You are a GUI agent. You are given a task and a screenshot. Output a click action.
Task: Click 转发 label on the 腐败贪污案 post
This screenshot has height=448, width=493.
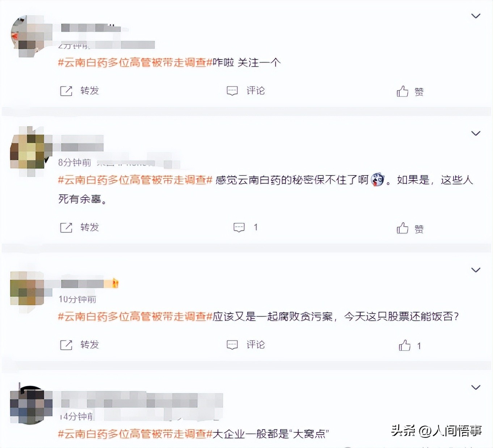pos(90,345)
